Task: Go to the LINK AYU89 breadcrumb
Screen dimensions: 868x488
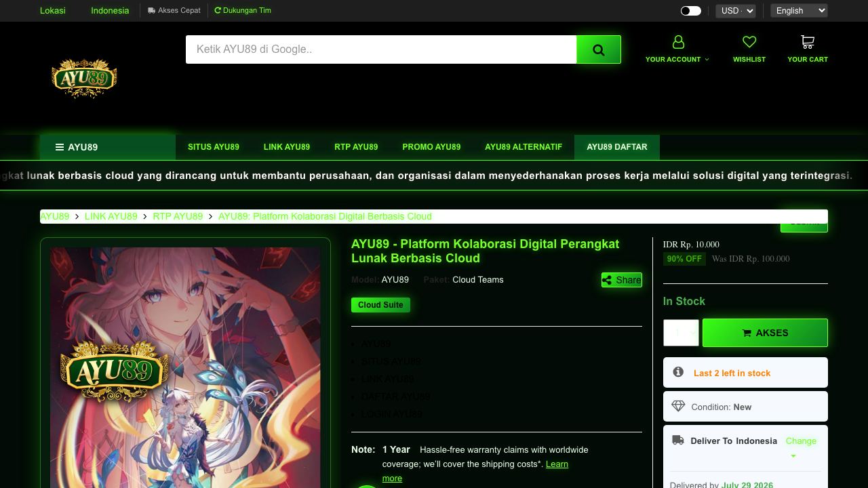Action: [111, 216]
